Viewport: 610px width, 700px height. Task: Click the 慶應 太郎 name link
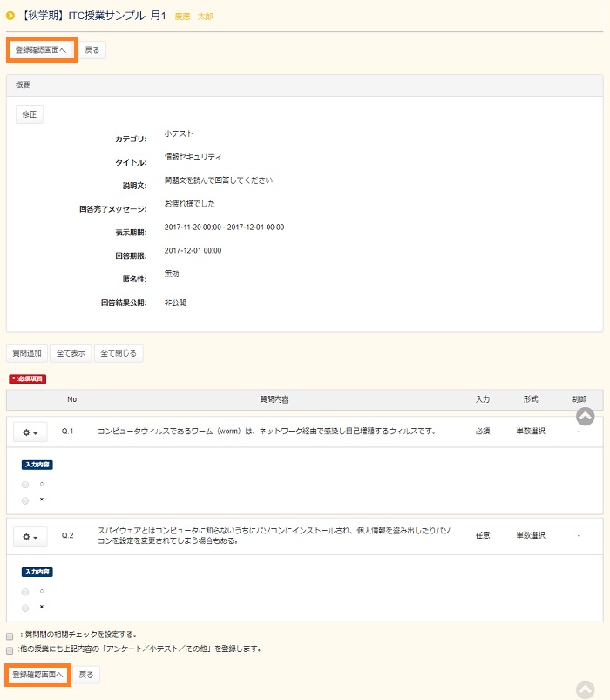click(193, 17)
